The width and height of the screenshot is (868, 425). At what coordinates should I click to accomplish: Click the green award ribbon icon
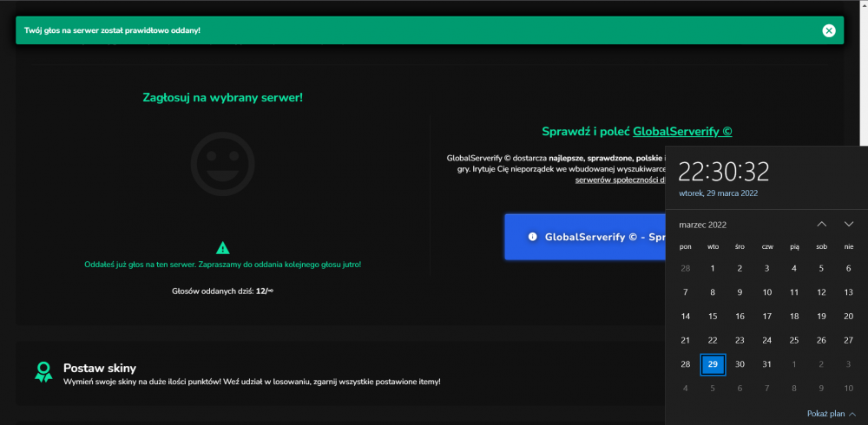(x=43, y=372)
